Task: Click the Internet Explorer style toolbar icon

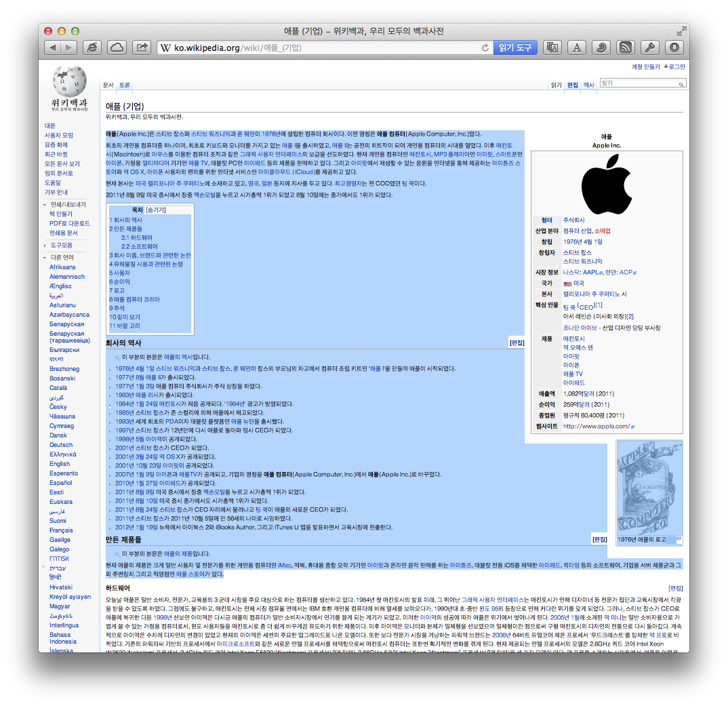Action: pyautogui.click(x=92, y=47)
